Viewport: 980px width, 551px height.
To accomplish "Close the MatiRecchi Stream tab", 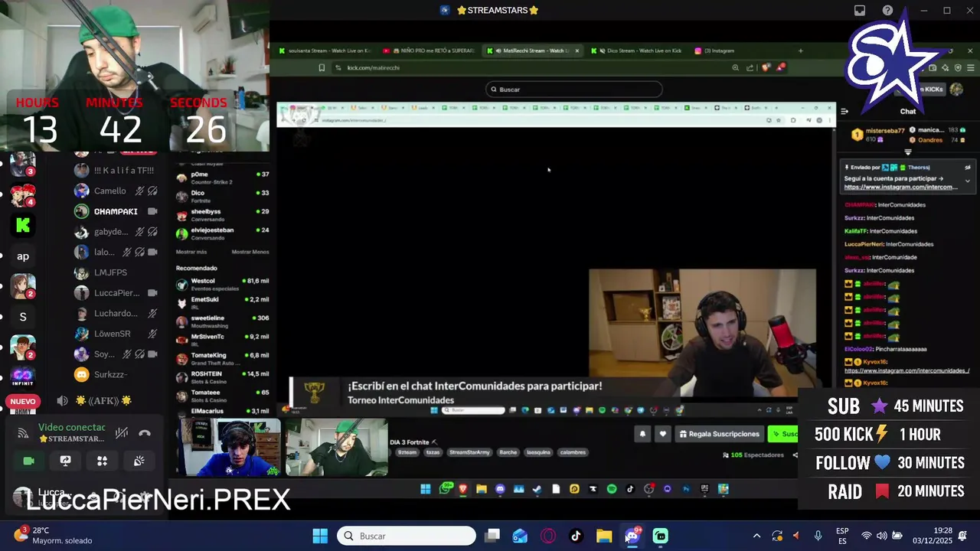I will click(577, 51).
